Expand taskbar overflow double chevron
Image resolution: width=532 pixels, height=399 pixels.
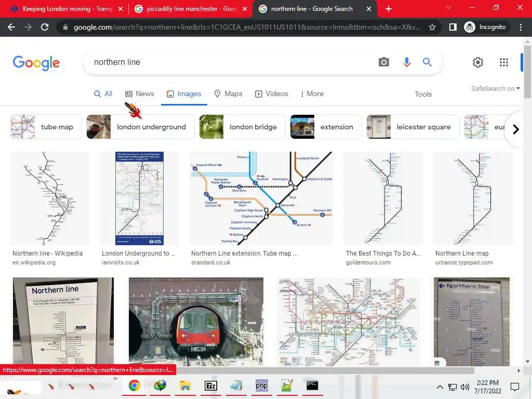coord(115,379)
